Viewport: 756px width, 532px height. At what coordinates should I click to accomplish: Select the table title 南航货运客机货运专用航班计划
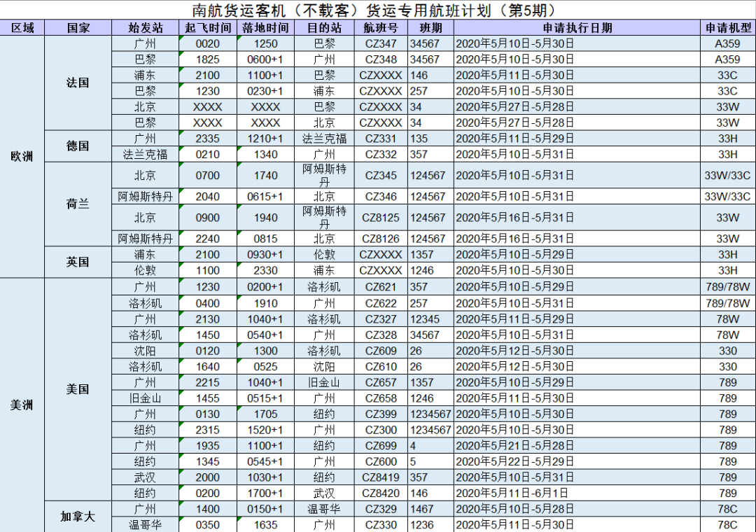click(x=374, y=10)
